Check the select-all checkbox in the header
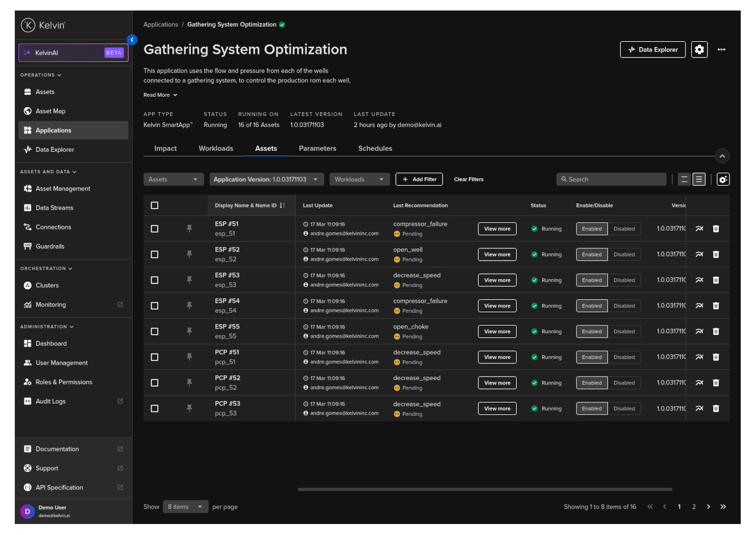 click(x=155, y=205)
